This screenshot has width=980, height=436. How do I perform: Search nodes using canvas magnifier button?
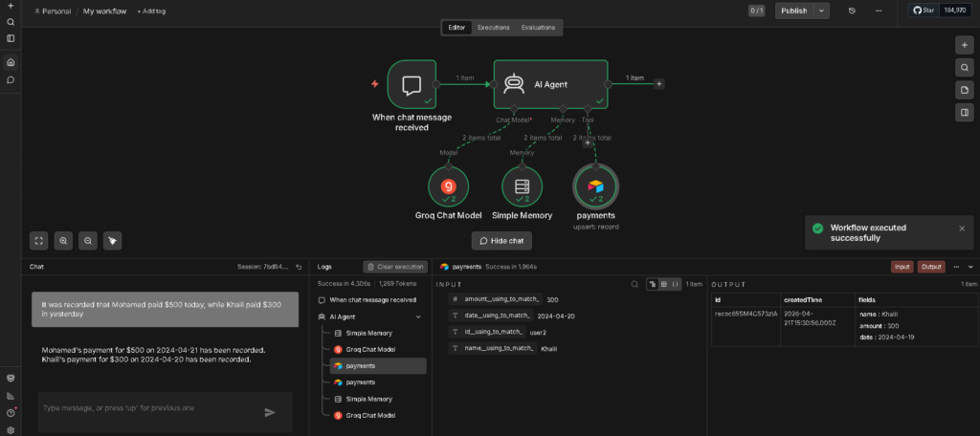[x=965, y=68]
